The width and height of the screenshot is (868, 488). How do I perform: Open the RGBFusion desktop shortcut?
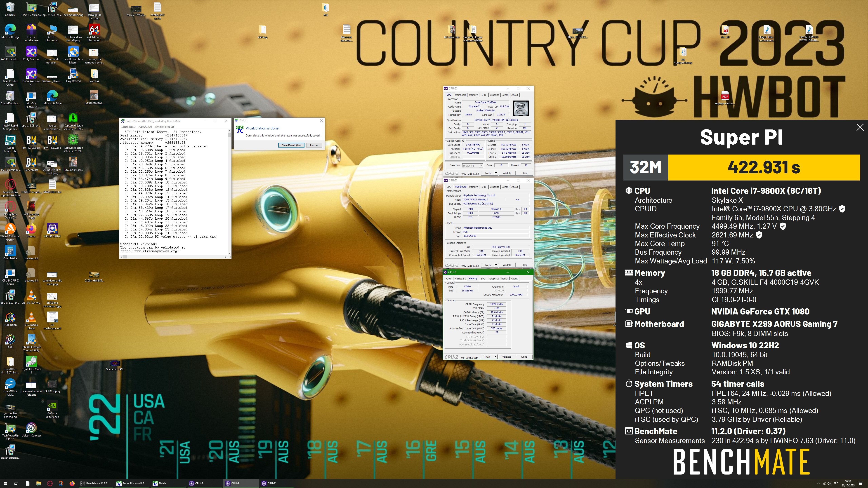10,317
